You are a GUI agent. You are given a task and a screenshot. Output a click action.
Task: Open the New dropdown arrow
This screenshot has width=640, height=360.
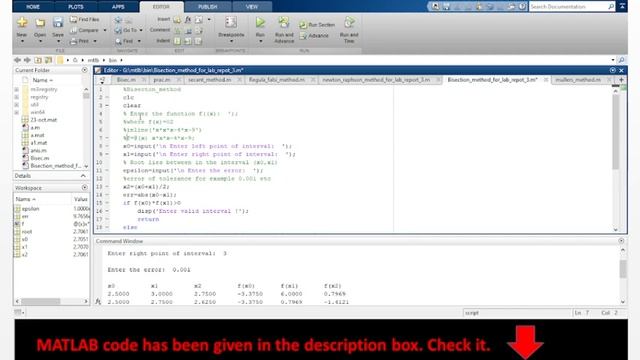(22, 41)
